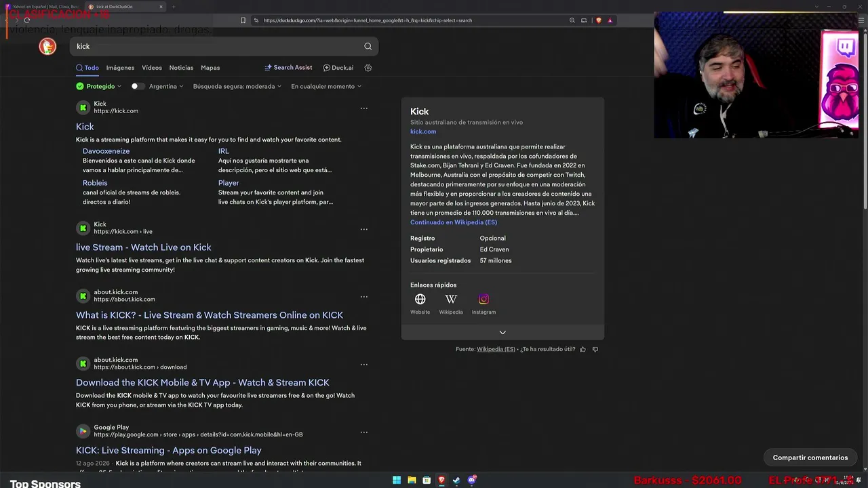Click the browser address bar URL

click(x=368, y=20)
